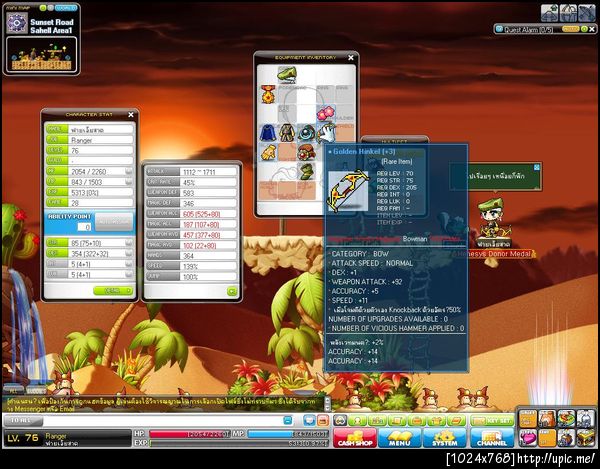Open the KEY SET button

pos(492,420)
